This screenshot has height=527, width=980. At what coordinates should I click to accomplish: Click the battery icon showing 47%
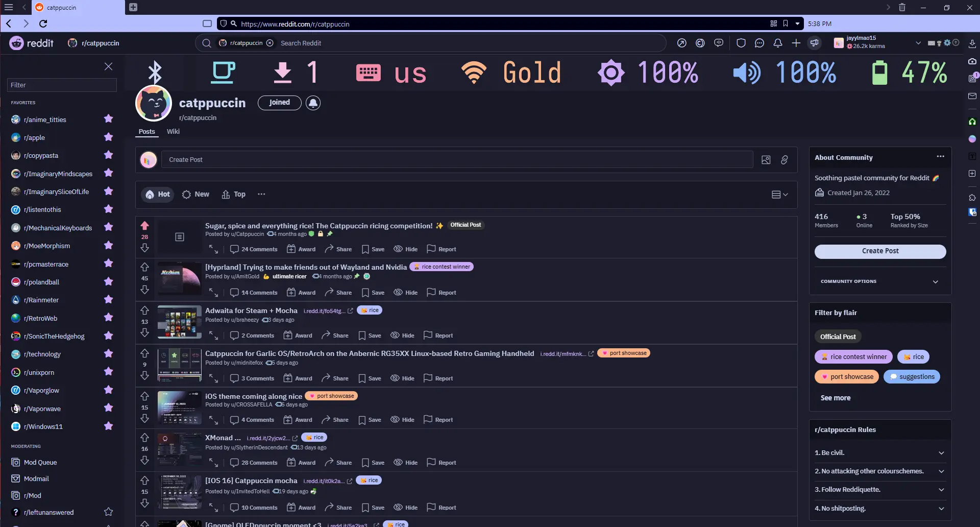pyautogui.click(x=879, y=72)
